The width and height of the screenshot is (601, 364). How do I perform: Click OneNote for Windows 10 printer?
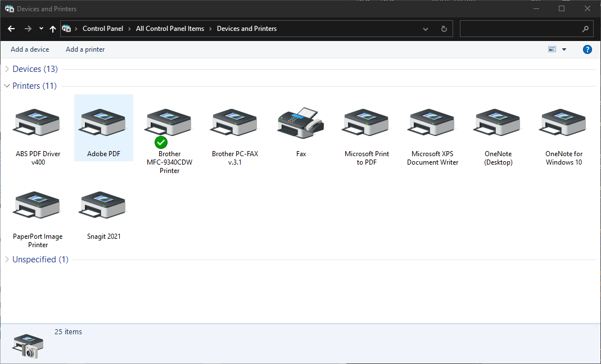(562, 122)
